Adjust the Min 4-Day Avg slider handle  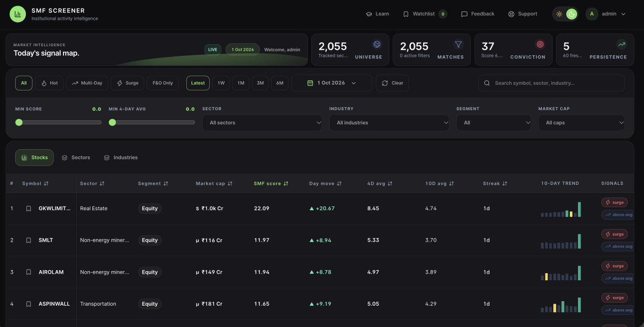[113, 122]
